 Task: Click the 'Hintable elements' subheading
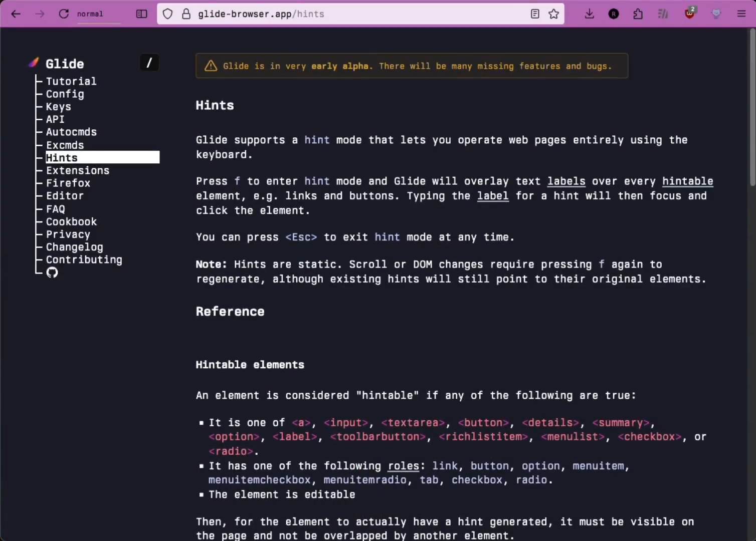[x=250, y=365]
